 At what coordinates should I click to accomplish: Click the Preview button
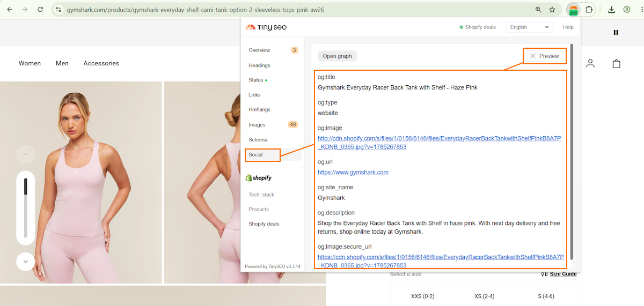click(545, 56)
